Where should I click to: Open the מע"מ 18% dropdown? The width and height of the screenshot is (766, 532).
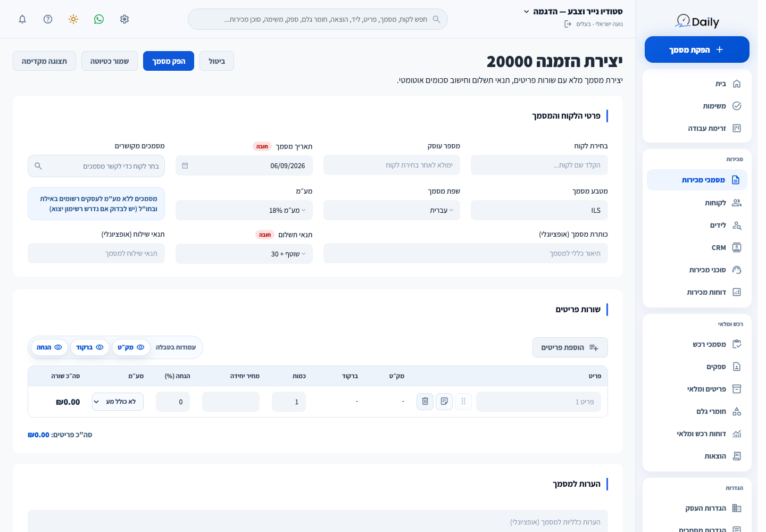point(244,210)
